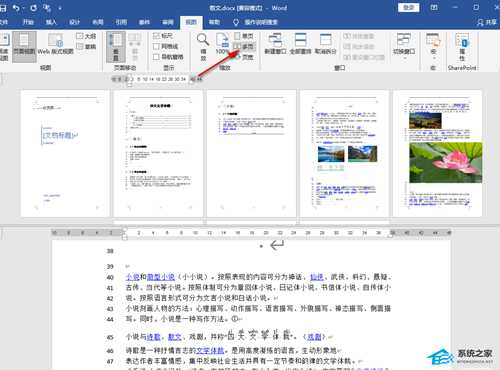The image size is (500, 370).
Task: Open the 宏 macros dropdown
Action: coord(433,47)
